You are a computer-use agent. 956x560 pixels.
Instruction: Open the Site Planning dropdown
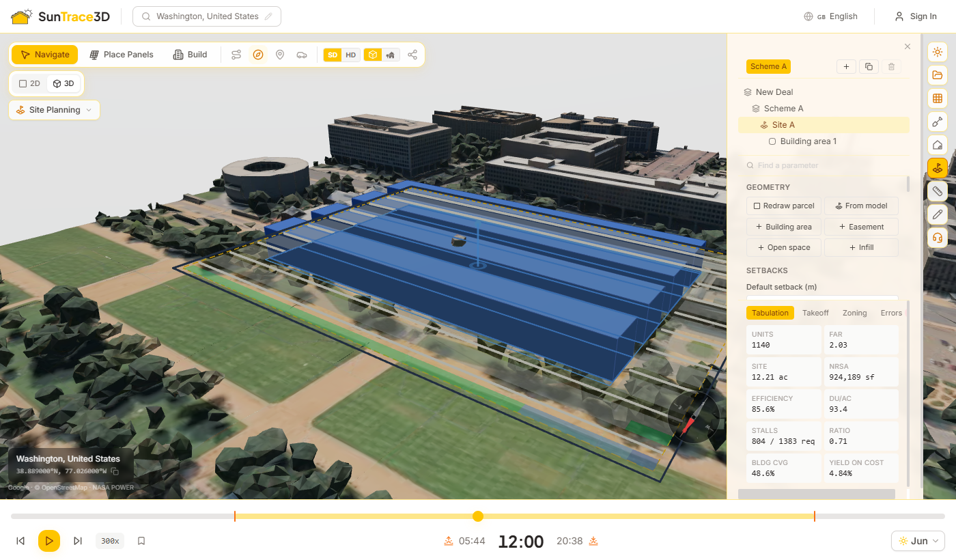55,110
